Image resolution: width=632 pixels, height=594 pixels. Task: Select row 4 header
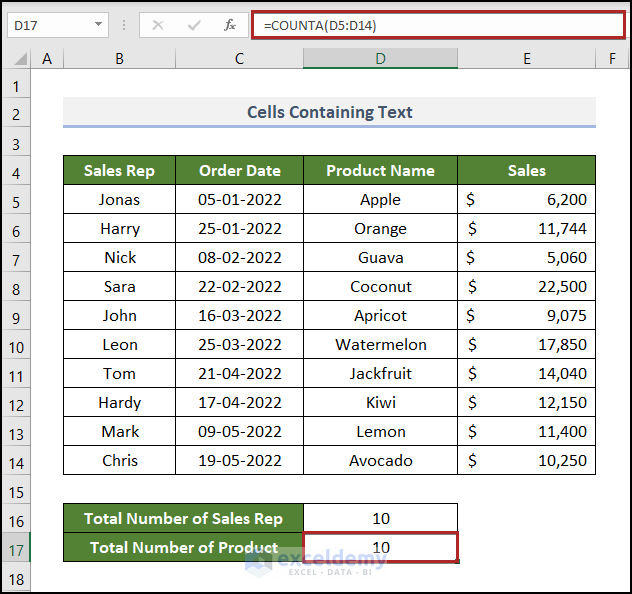[16, 170]
